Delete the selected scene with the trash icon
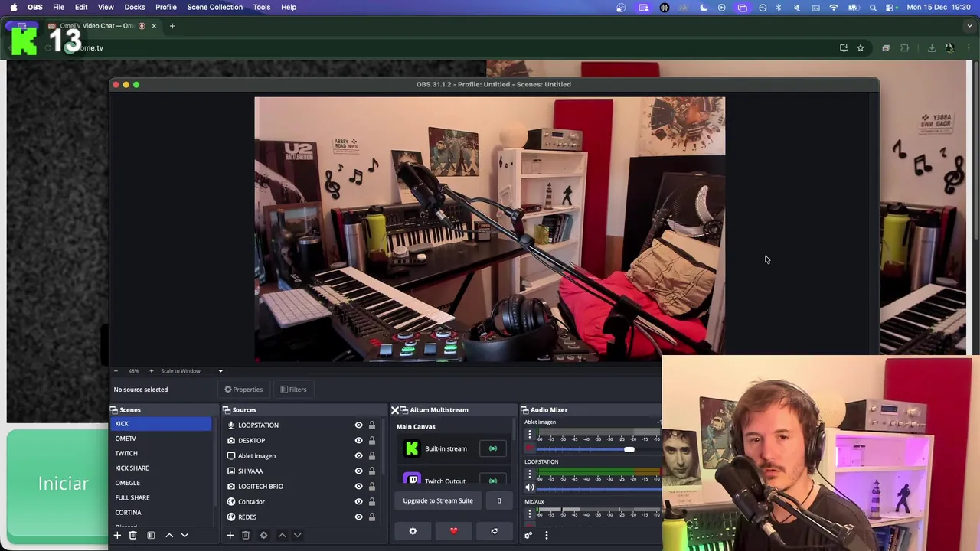 coord(132,535)
